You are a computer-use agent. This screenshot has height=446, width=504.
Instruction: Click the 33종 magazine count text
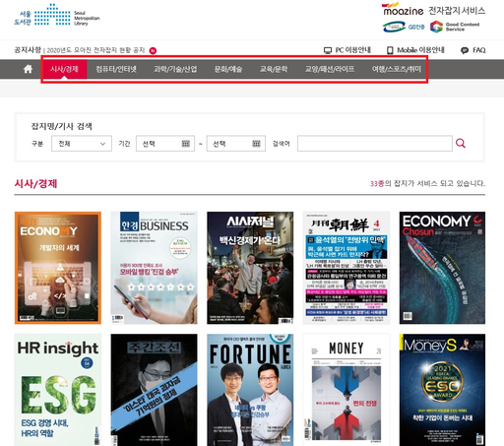coord(377,183)
